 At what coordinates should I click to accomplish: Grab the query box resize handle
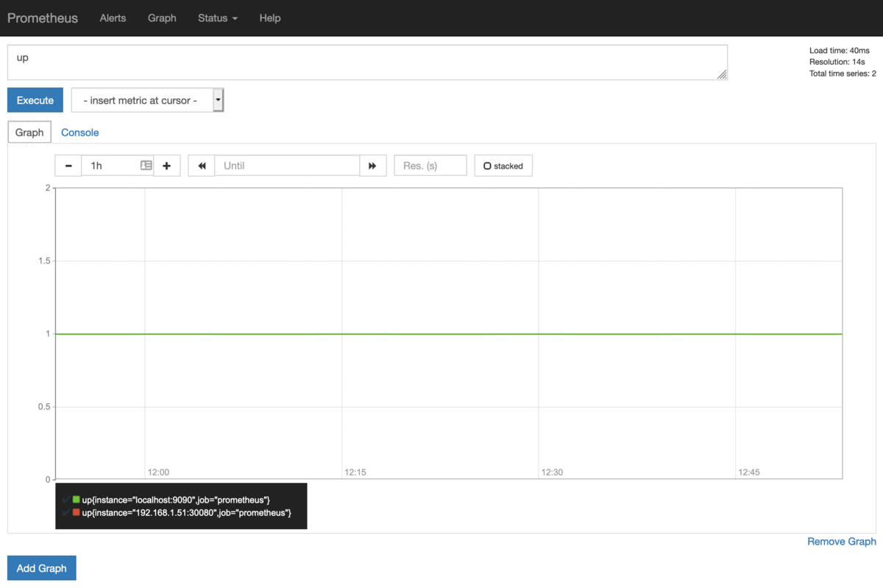pyautogui.click(x=722, y=74)
